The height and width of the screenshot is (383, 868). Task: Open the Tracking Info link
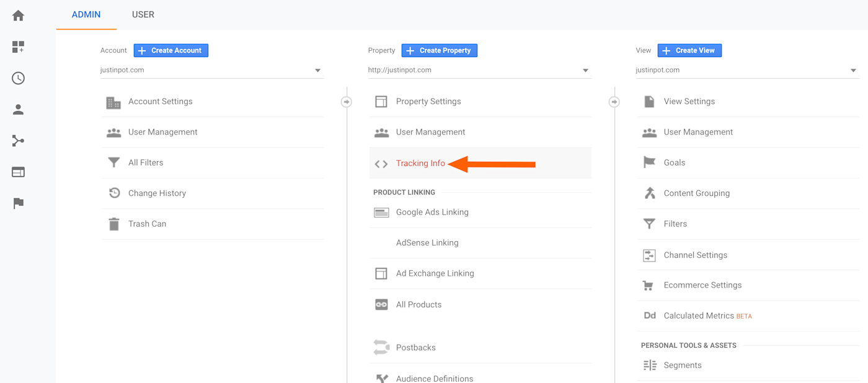420,163
